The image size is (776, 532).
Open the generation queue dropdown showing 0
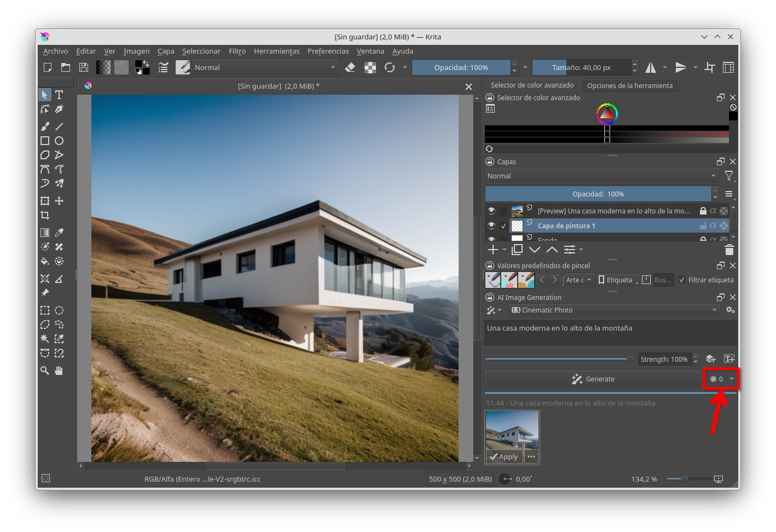click(x=721, y=379)
